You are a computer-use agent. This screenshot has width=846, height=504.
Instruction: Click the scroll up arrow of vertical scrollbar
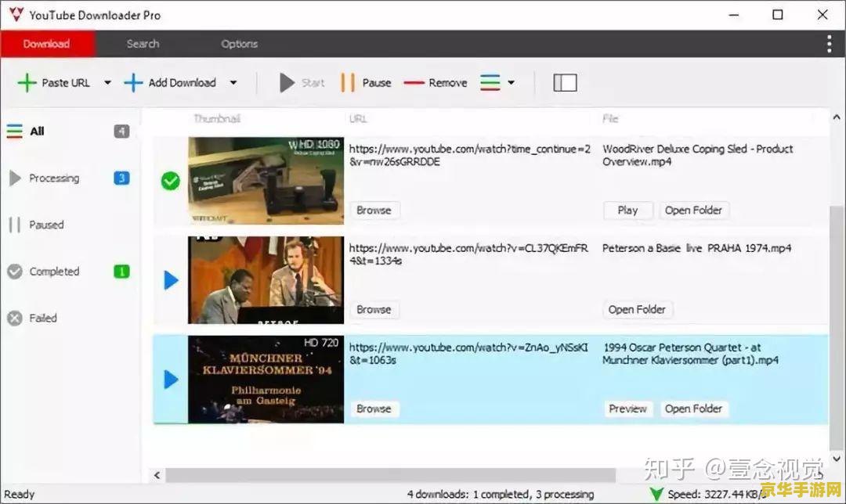(x=837, y=117)
